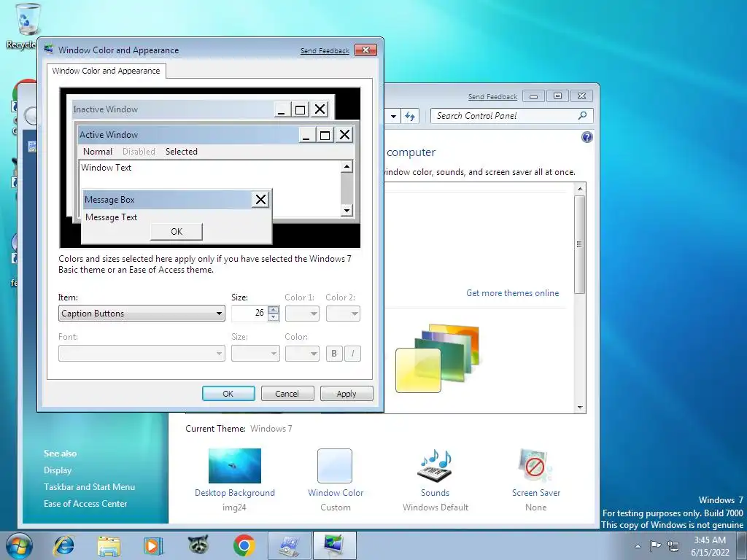Click Send Feedback link in Personalization window
This screenshot has height=560, width=747.
tap(492, 97)
